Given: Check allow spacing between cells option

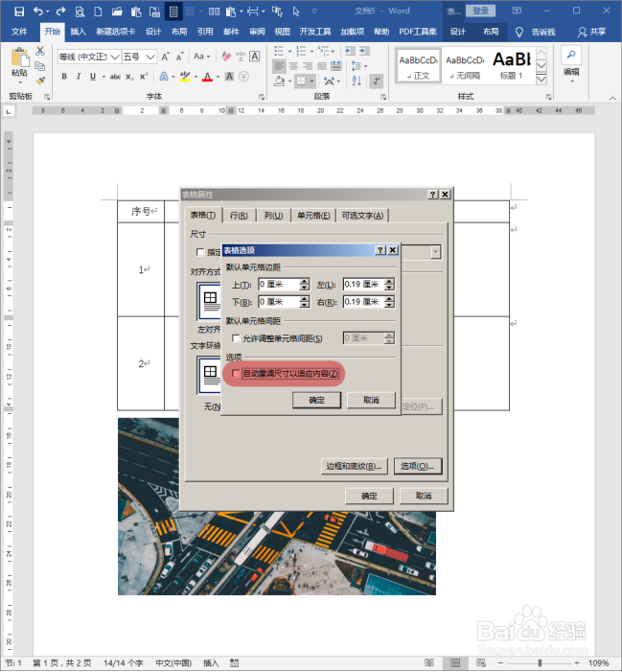Looking at the screenshot, I should tap(236, 338).
